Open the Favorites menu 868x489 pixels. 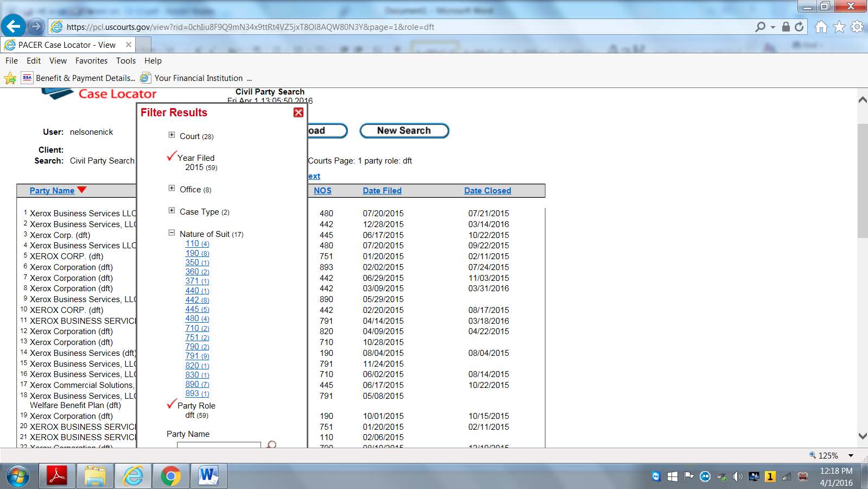pos(91,61)
